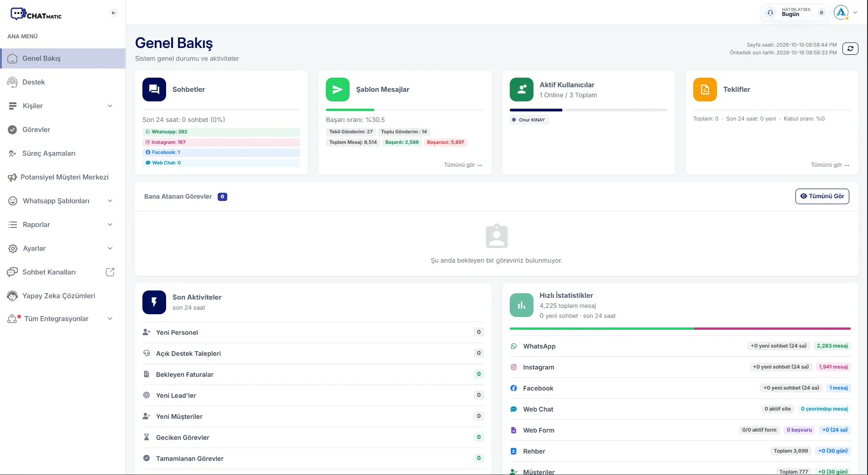
Task: Click the Şablon Mesajlar success rate bar
Action: point(405,110)
